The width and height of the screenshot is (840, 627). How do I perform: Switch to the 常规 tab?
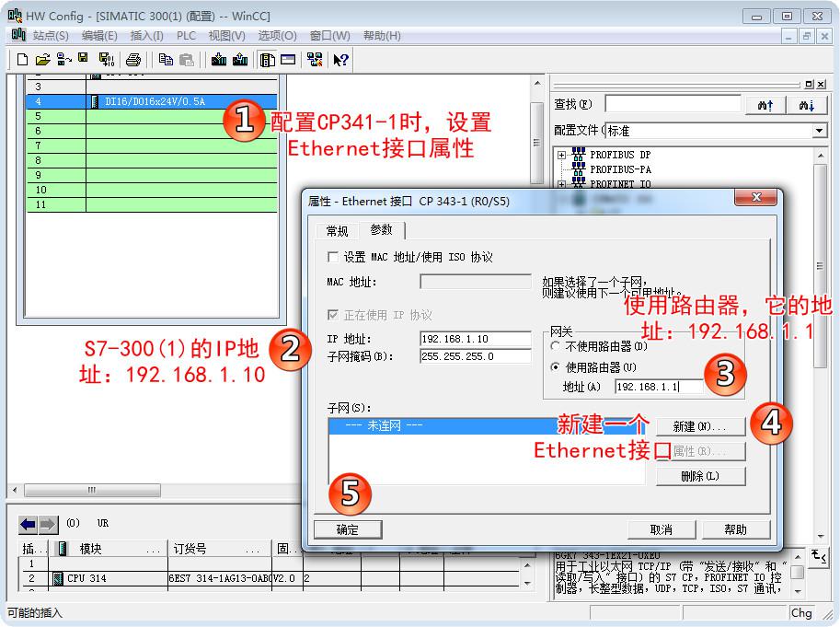tap(337, 231)
